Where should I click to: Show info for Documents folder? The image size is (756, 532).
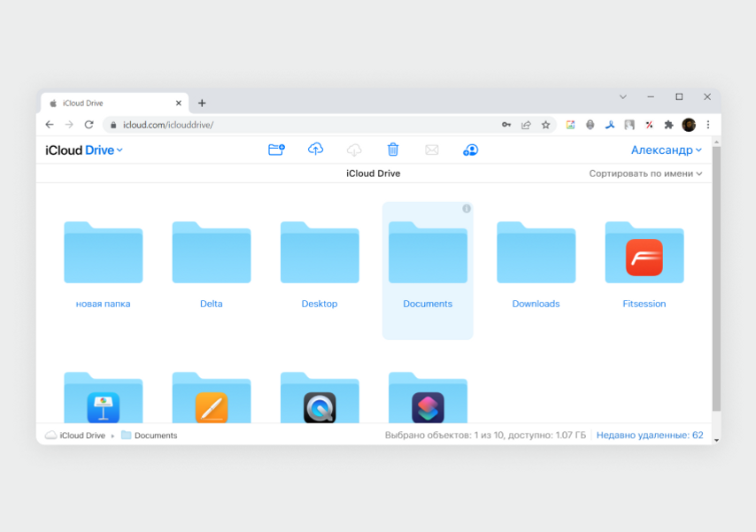click(467, 208)
